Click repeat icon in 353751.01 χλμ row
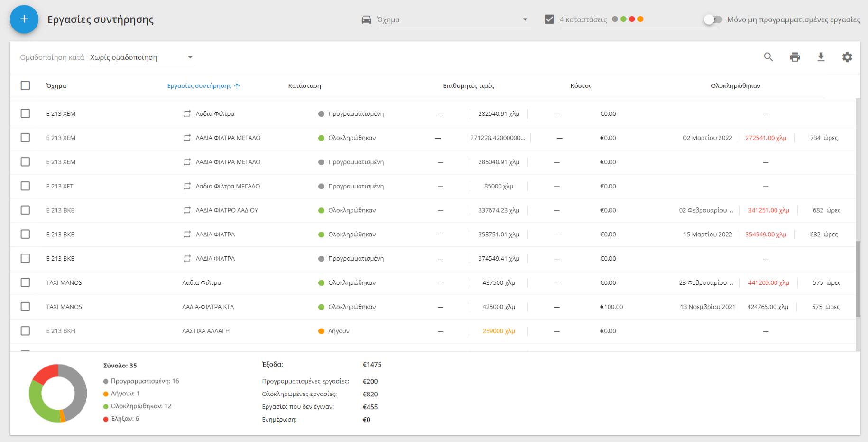The image size is (868, 442). (187, 235)
